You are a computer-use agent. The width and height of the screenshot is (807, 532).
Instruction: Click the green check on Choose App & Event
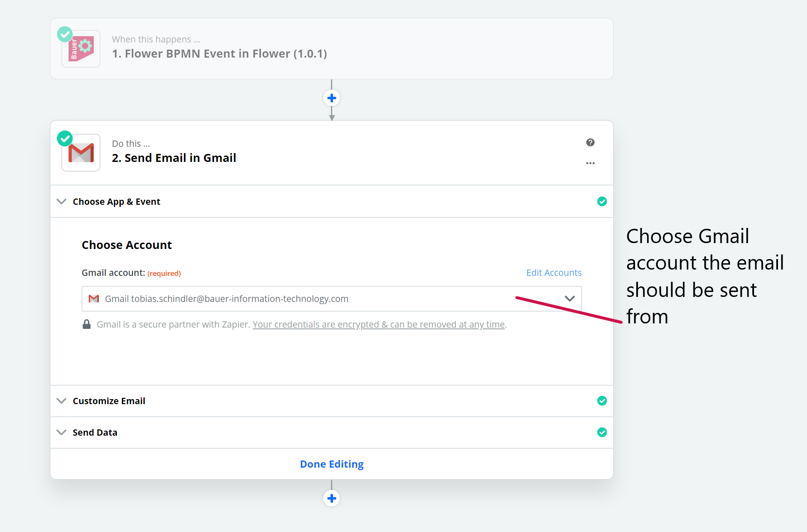[x=602, y=201]
